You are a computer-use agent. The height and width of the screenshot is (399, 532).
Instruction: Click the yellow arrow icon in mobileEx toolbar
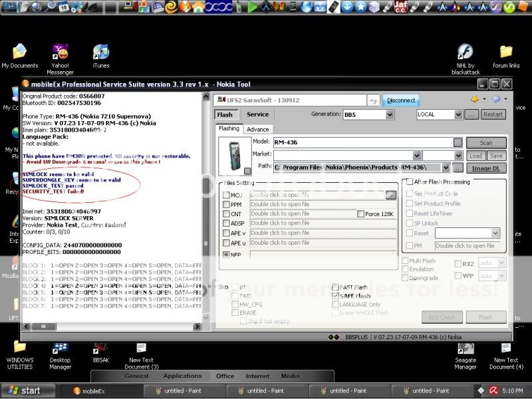point(475,99)
